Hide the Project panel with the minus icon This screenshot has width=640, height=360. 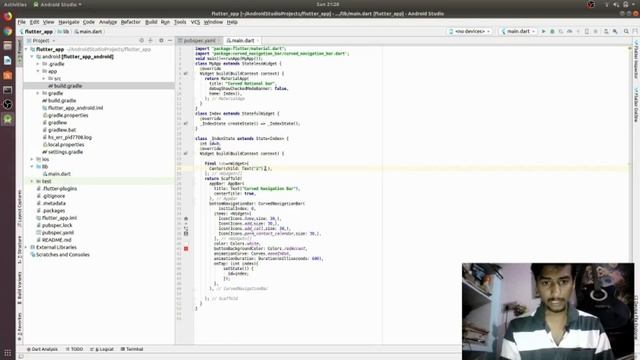[x=170, y=40]
